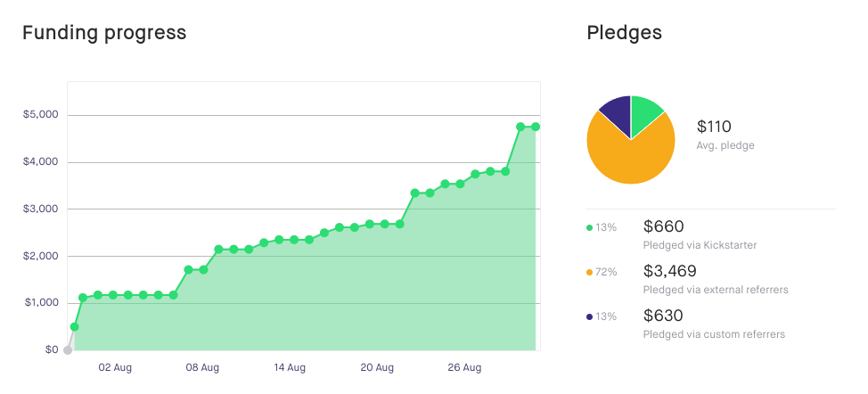Click green legend dot beside $660
868x394 pixels.
coord(589,227)
